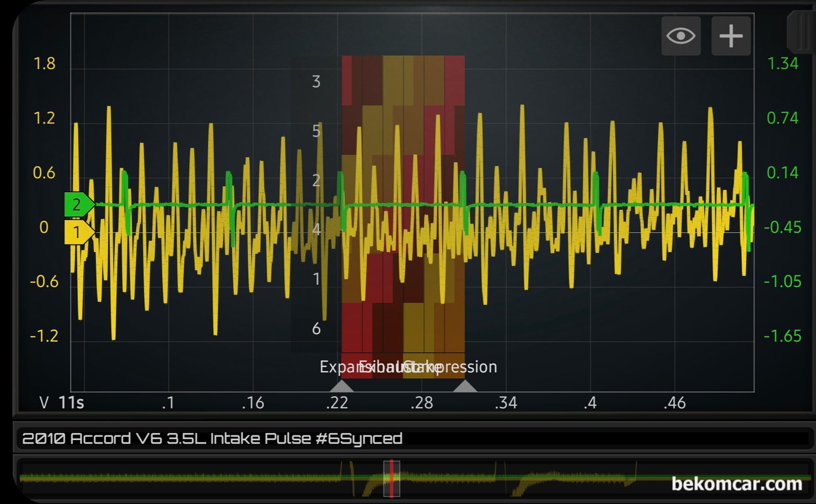Click the Expansion stroke label
The image size is (816, 504).
coord(336,367)
